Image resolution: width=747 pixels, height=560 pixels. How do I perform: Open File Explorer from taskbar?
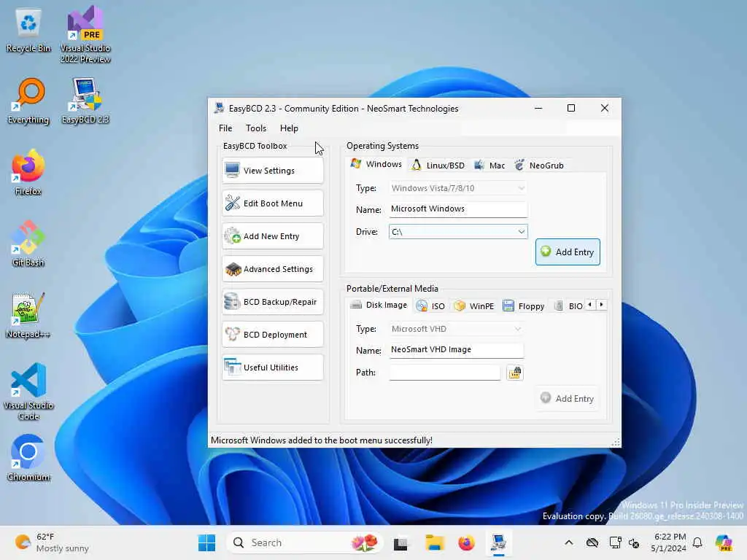(x=435, y=542)
